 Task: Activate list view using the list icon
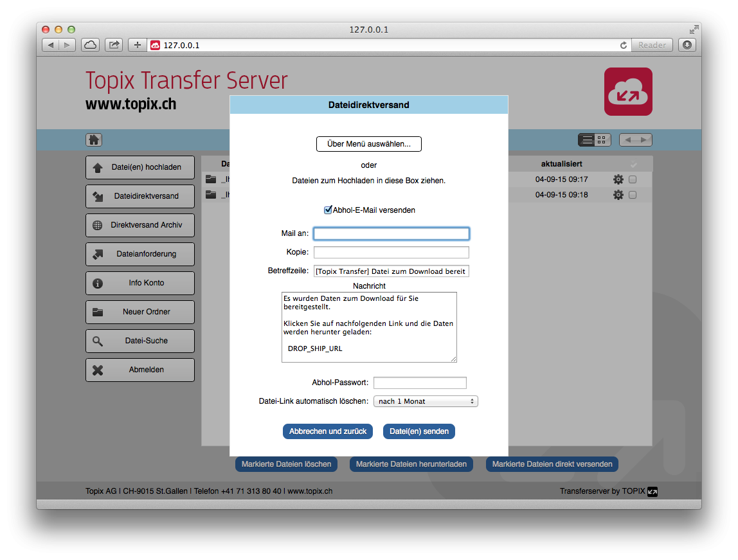[x=587, y=139]
